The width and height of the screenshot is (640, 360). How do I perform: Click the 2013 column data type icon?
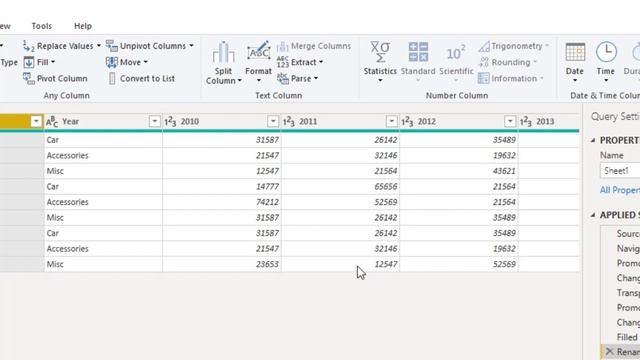tap(525, 121)
